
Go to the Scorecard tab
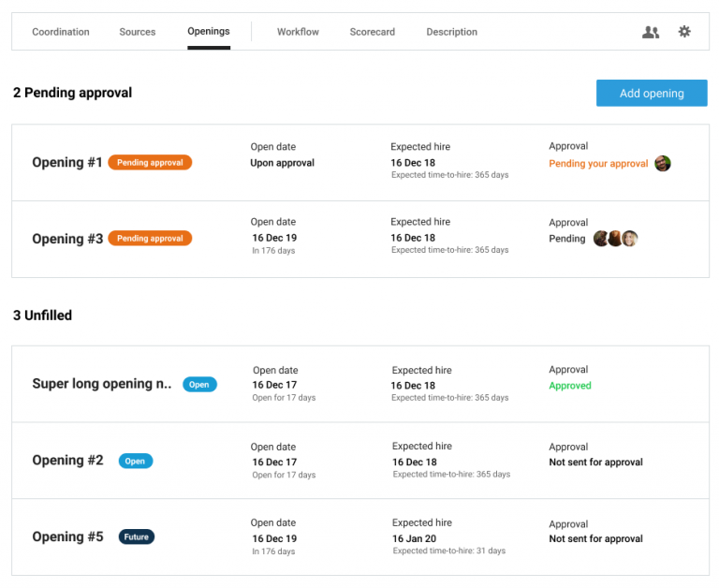[x=373, y=32]
